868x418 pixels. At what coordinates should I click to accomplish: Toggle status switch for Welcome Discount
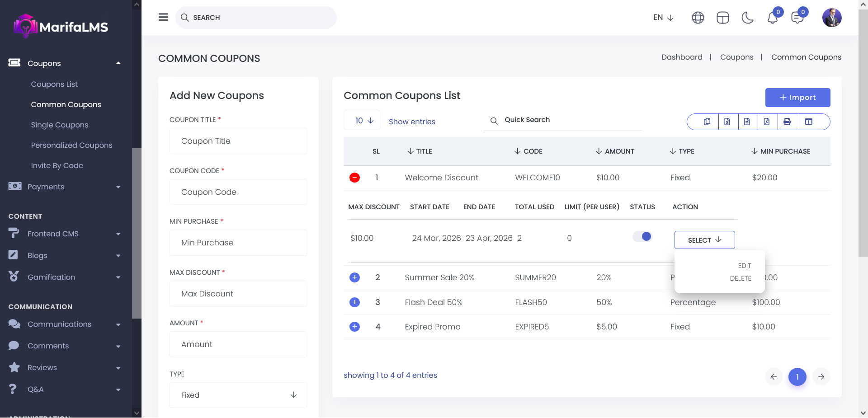click(642, 236)
